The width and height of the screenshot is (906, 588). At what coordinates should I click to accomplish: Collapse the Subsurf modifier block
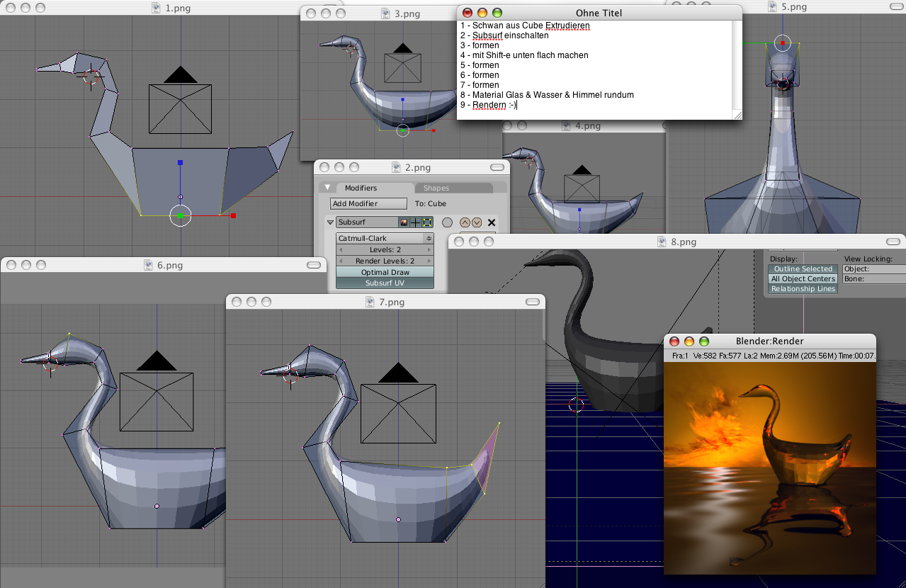[330, 222]
